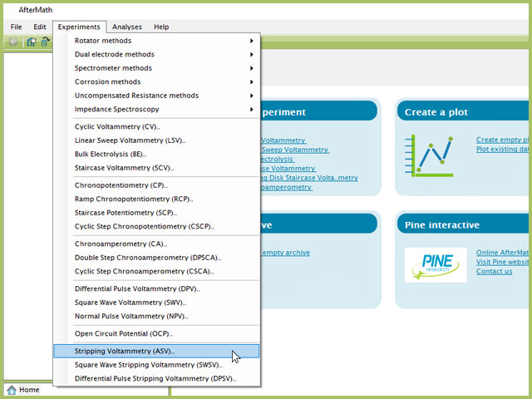Image resolution: width=532 pixels, height=399 pixels.
Task: Open the Online AfterMath link
Action: point(502,253)
